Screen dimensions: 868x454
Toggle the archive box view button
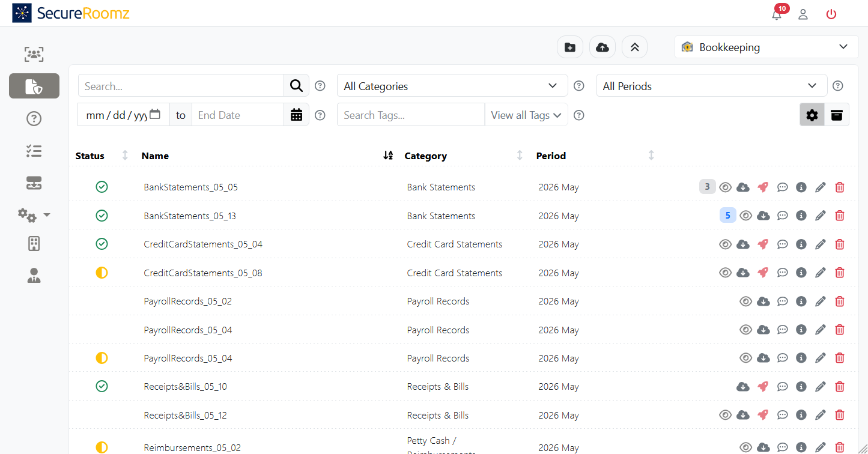coord(836,115)
